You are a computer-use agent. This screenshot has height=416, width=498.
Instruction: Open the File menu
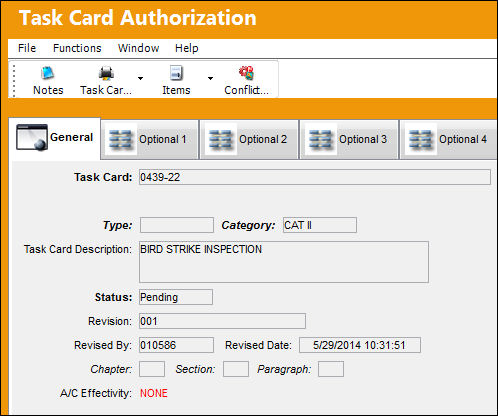tap(27, 48)
